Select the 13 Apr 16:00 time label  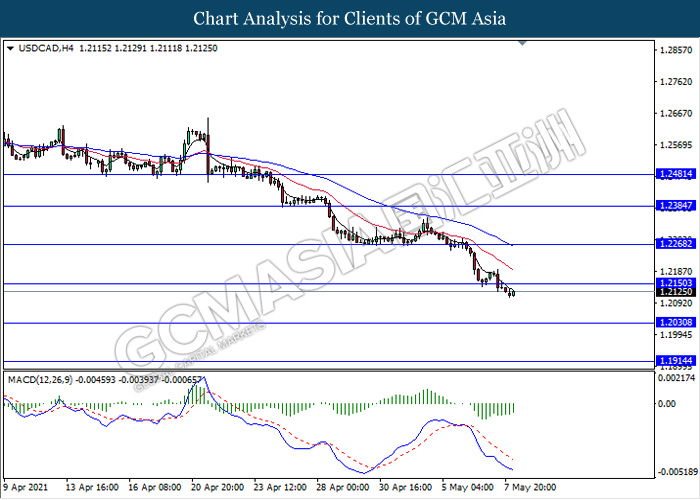click(92, 487)
